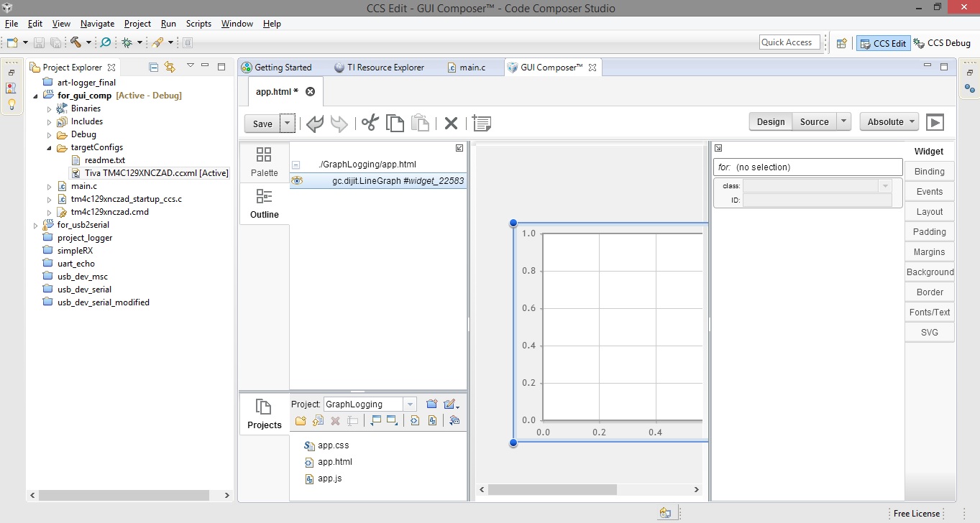The image size is (980, 523).
Task: Open the Scripts menu
Action: point(198,24)
